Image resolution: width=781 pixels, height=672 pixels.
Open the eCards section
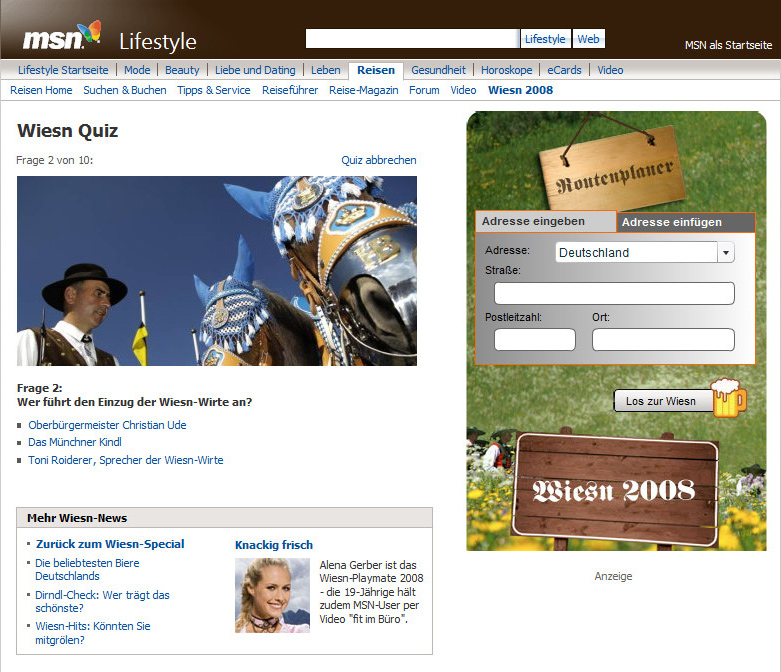(564, 70)
